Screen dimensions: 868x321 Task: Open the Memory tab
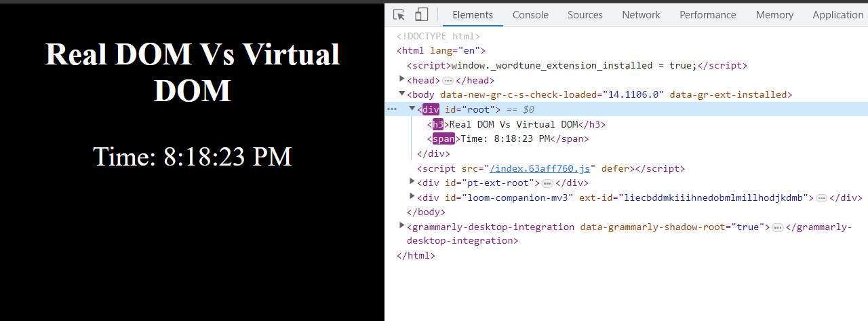coord(774,14)
